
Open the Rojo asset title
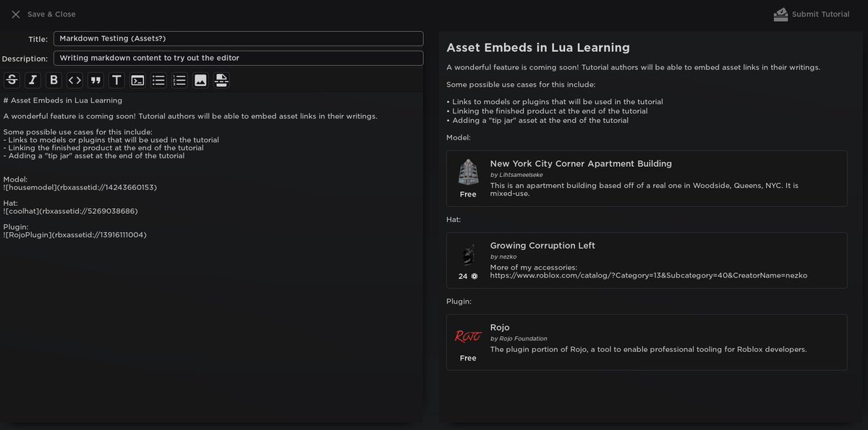point(500,327)
